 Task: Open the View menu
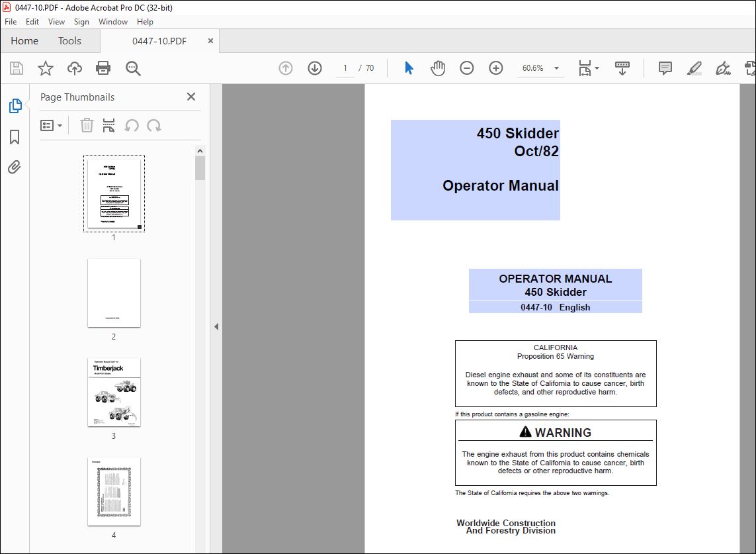pos(56,22)
